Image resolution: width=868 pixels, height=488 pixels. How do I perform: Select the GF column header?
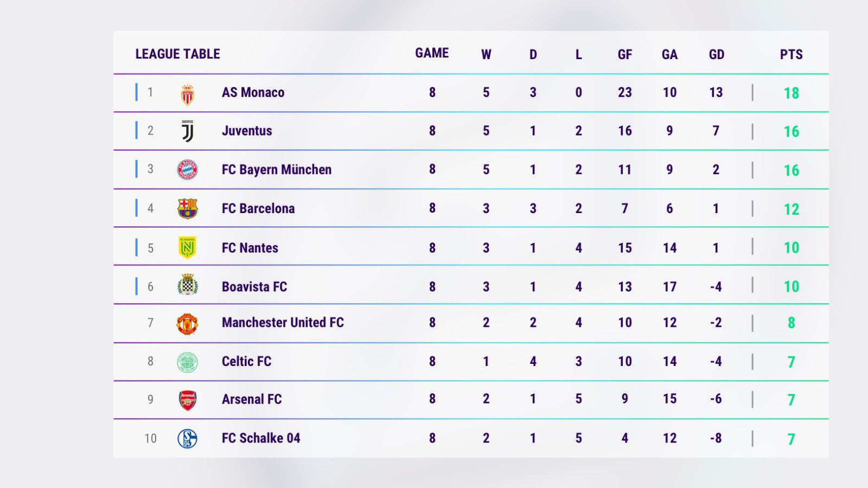pos(624,54)
